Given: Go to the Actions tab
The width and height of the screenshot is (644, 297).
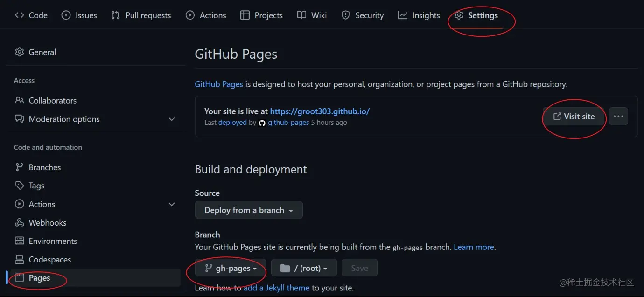Looking at the screenshot, I should pyautogui.click(x=206, y=15).
